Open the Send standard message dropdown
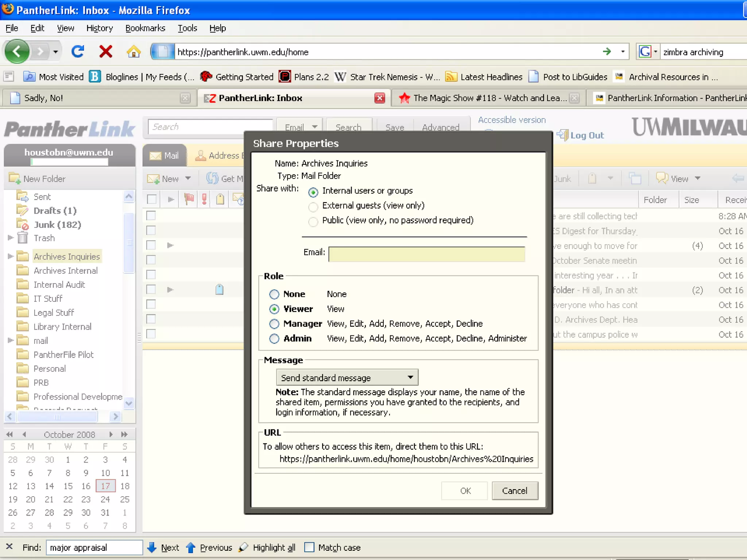747x560 pixels. tap(347, 378)
